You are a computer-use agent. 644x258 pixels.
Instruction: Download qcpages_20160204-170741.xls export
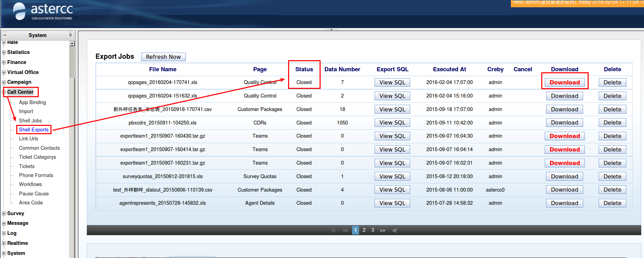coord(564,82)
